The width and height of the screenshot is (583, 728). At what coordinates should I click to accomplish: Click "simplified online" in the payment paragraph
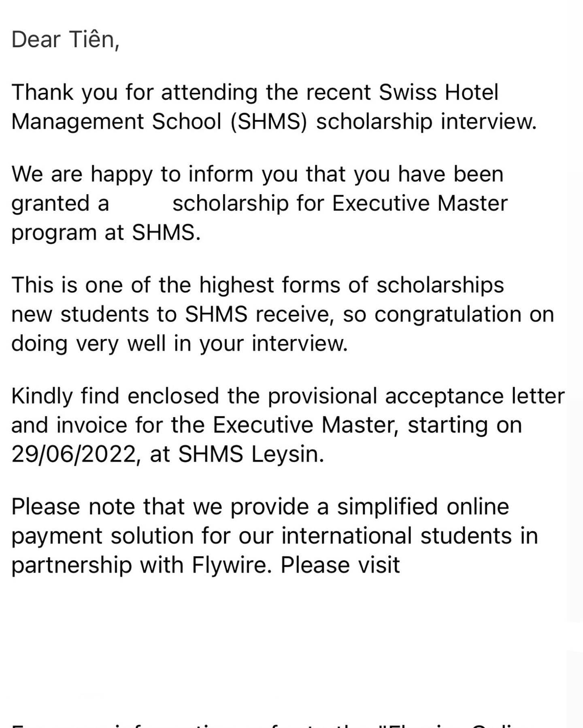(x=423, y=507)
